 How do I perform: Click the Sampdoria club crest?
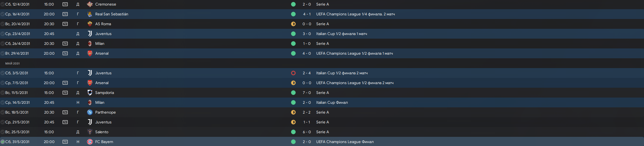pos(90,93)
